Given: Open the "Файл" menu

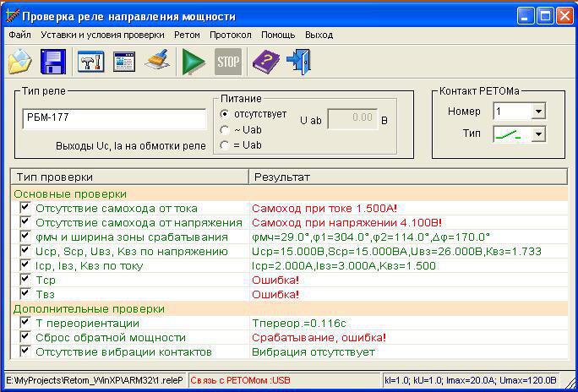Looking at the screenshot, I should pyautogui.click(x=19, y=35).
